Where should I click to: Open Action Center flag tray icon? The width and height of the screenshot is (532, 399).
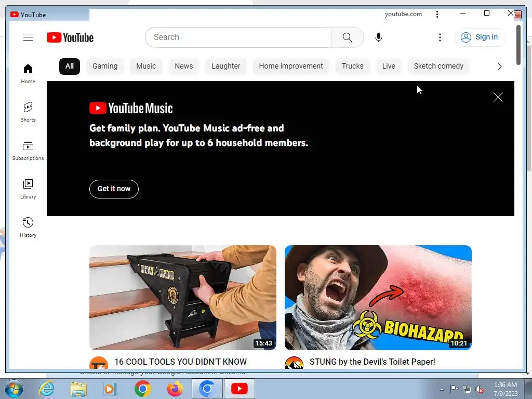[454, 389]
